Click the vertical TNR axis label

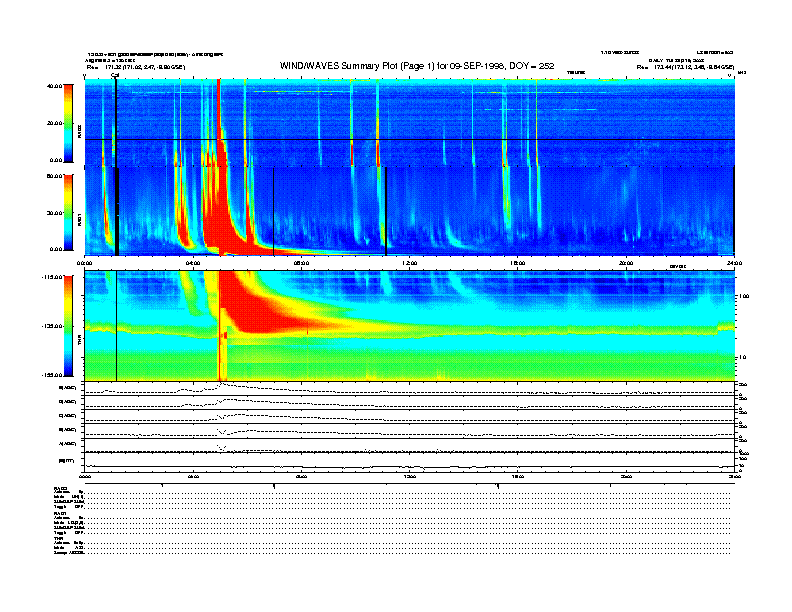(x=79, y=342)
